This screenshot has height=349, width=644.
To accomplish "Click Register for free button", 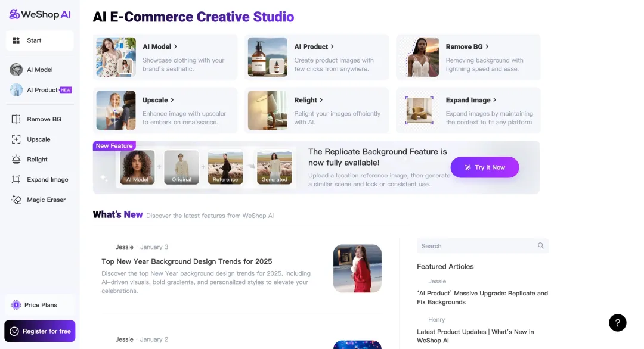I will 40,331.
